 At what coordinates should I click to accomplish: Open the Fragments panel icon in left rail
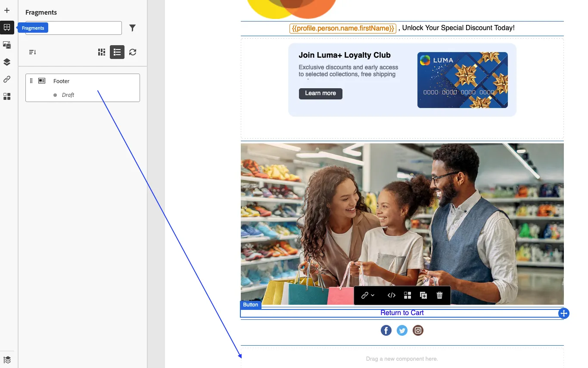[x=7, y=28]
